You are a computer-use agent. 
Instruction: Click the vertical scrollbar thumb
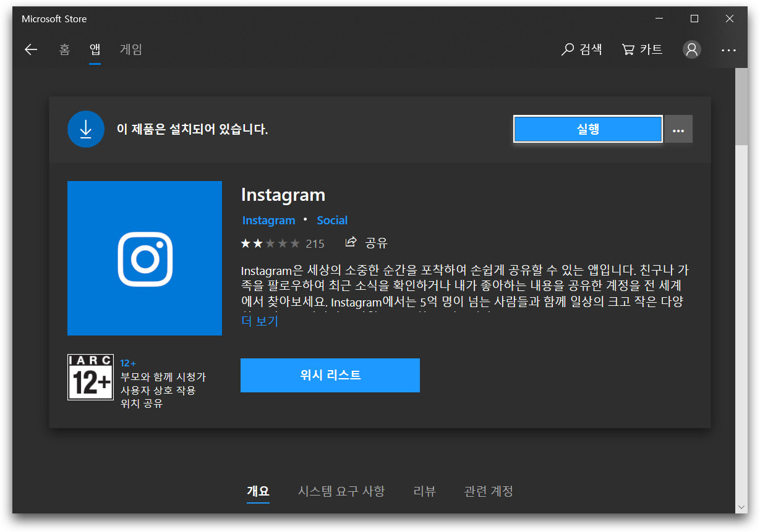tap(741, 107)
